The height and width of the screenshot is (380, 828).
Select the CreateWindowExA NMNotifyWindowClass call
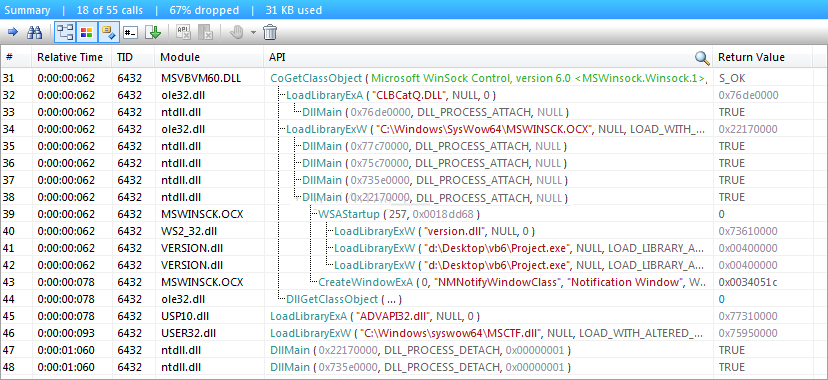point(414,282)
